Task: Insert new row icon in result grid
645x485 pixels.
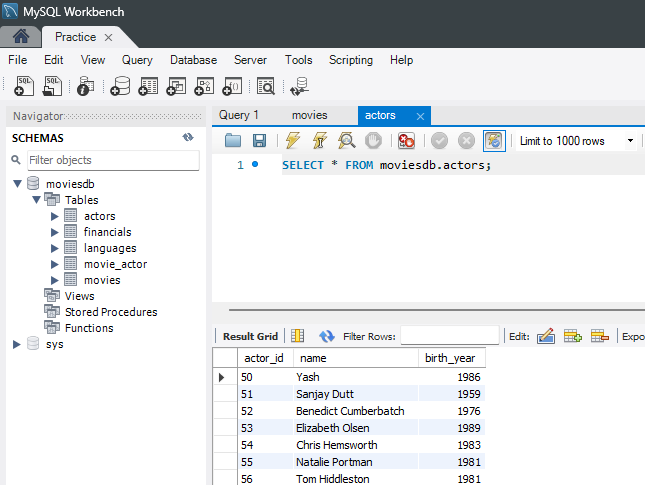Action: pos(573,336)
